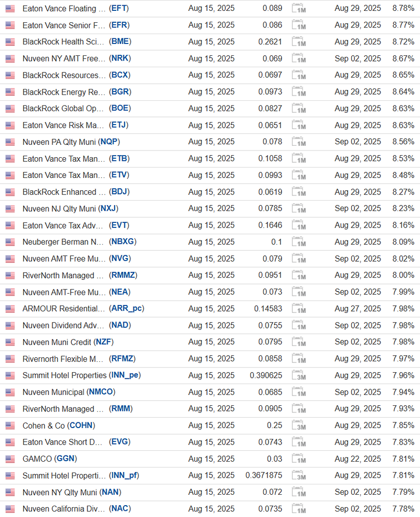420x517 pixels.
Task: Click the 1M icon in ARR_pc row
Action: coord(299,309)
